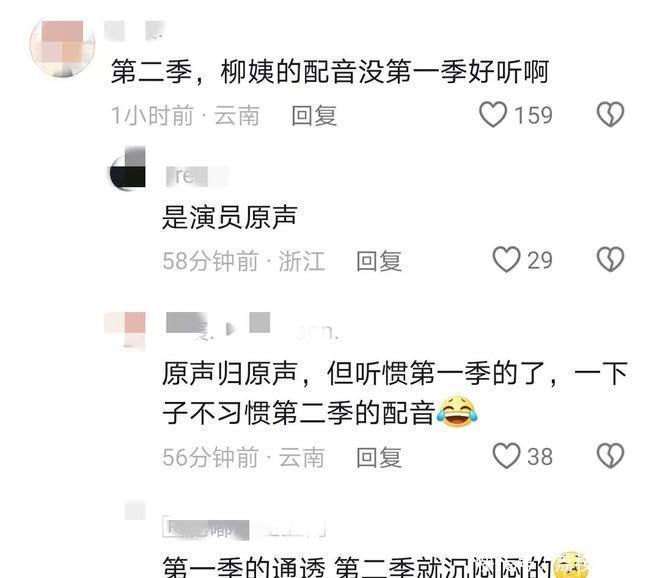660x578 pixels.
Task: Reply to the 58分钟前 浙江 comment
Action: 379,261
